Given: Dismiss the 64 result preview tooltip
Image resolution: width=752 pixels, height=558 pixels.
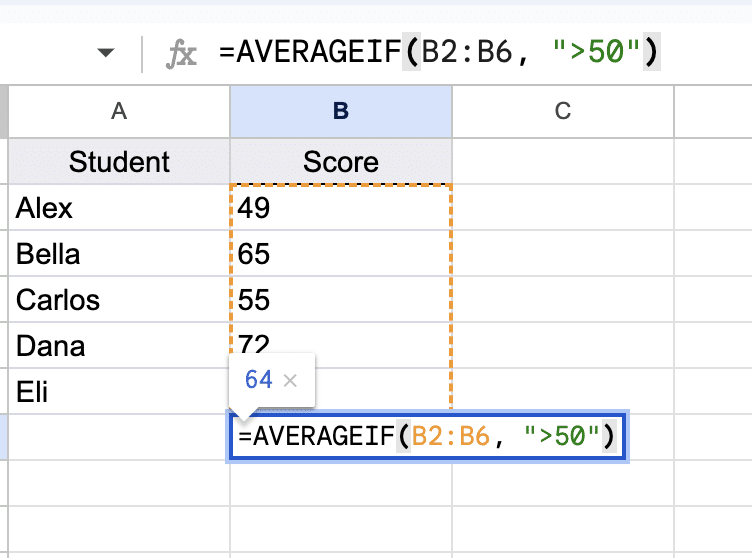Looking at the screenshot, I should [x=291, y=380].
